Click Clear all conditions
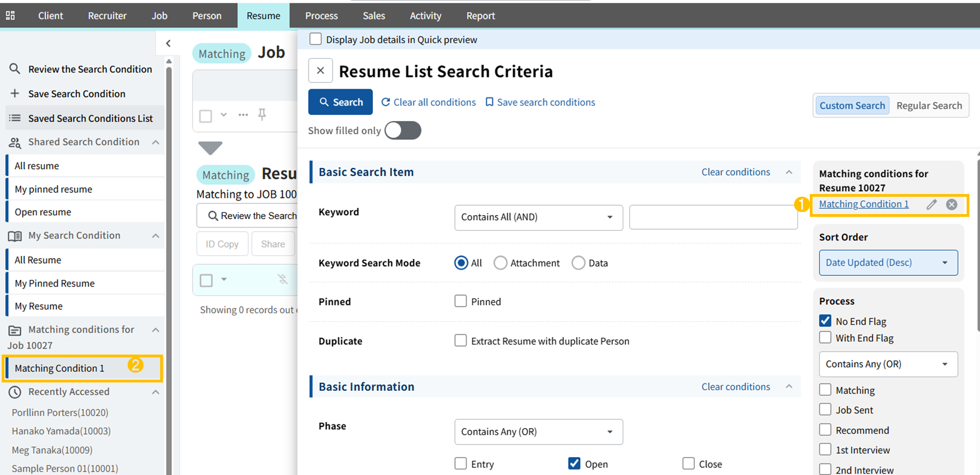Screen dimensions: 980x475 pos(428,102)
